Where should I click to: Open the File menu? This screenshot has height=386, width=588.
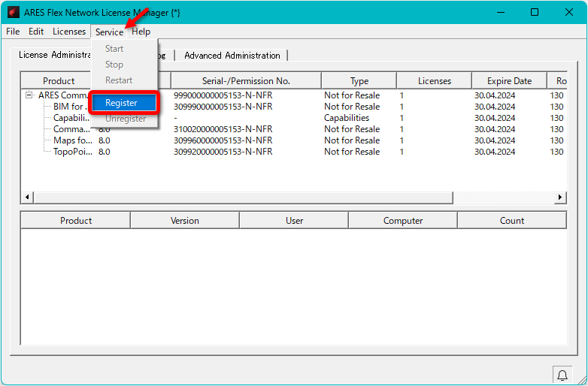(13, 32)
